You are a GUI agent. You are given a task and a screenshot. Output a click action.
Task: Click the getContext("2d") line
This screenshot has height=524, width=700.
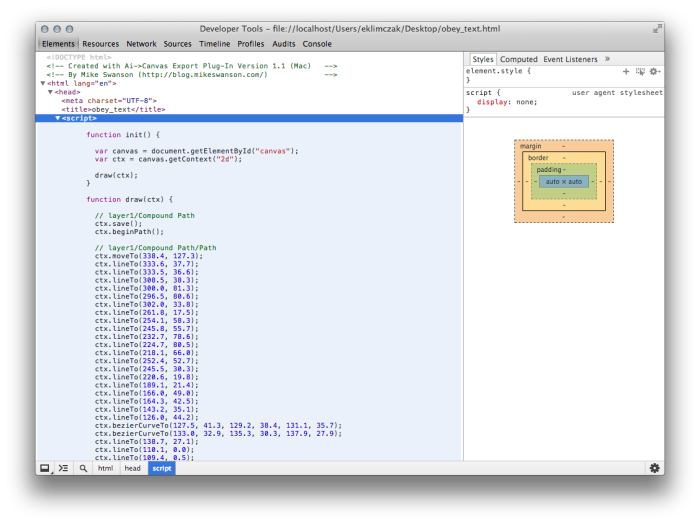168,159
